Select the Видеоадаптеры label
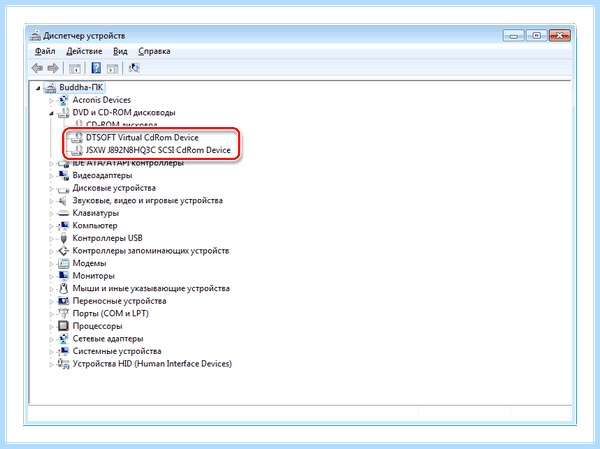The width and height of the screenshot is (600, 449). [102, 176]
